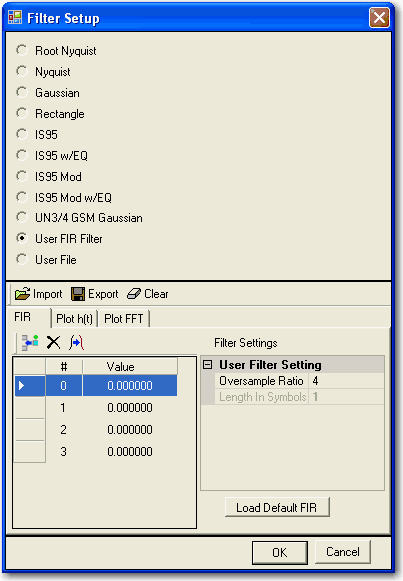Open the Plot FFT tab

pyautogui.click(x=124, y=319)
